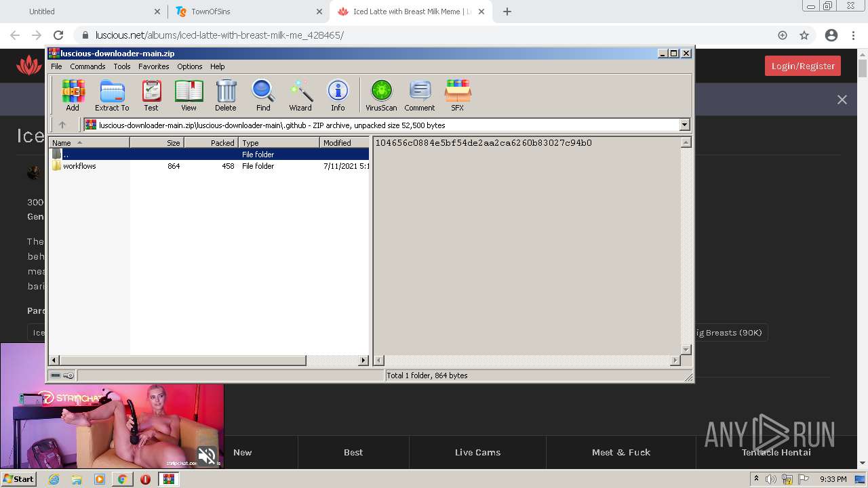Open Internet Explorer from taskbar
Viewport: 868px width, 488px height.
tap(54, 479)
